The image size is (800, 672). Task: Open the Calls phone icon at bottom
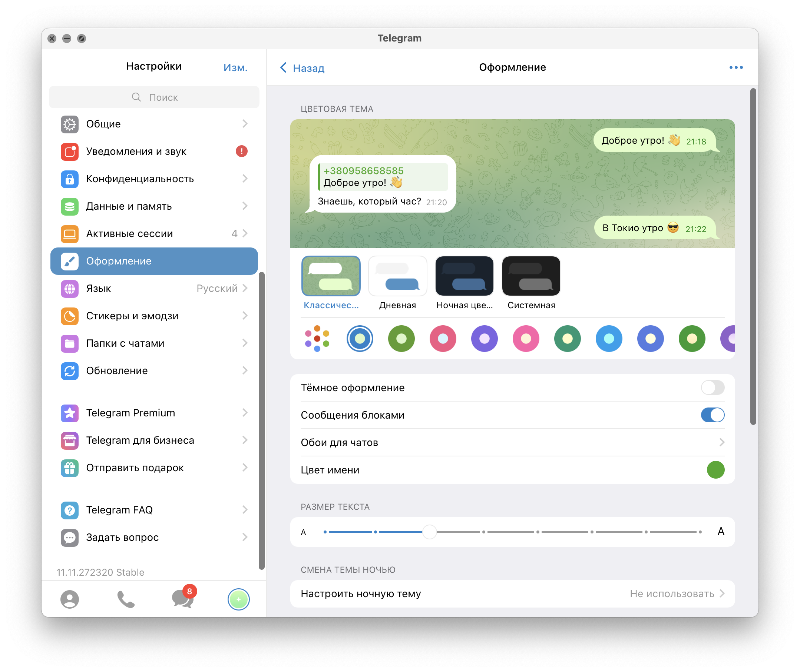pos(126,599)
